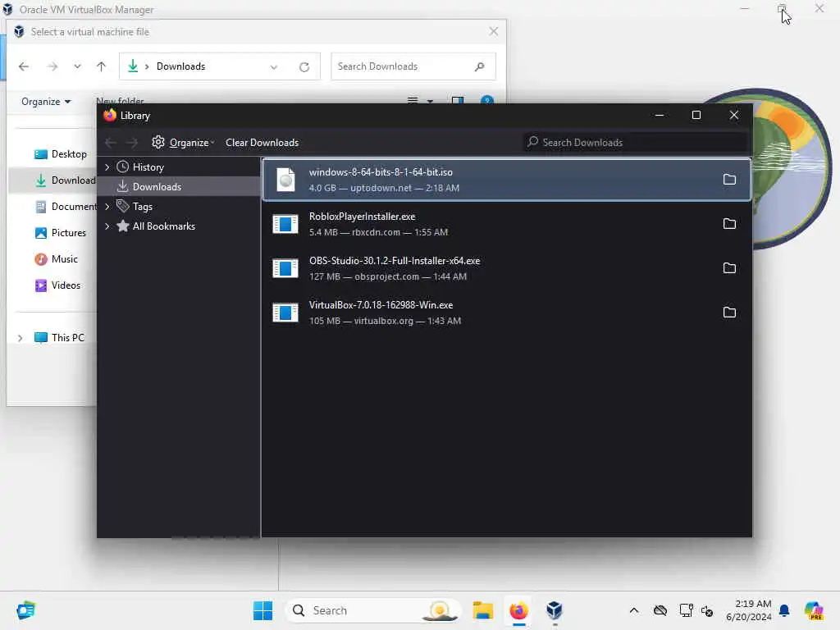The height and width of the screenshot is (630, 840).
Task: Click the taskbar Search box
Action: pos(373,610)
